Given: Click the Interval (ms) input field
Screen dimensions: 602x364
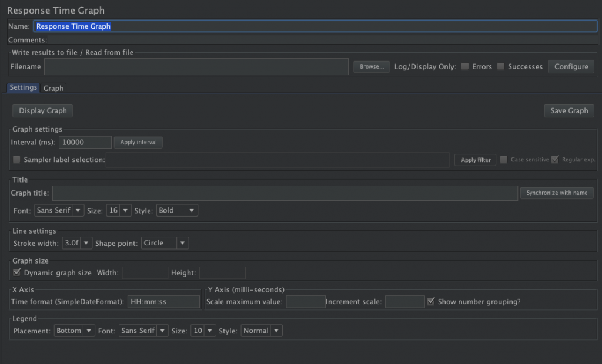Looking at the screenshot, I should click(85, 142).
